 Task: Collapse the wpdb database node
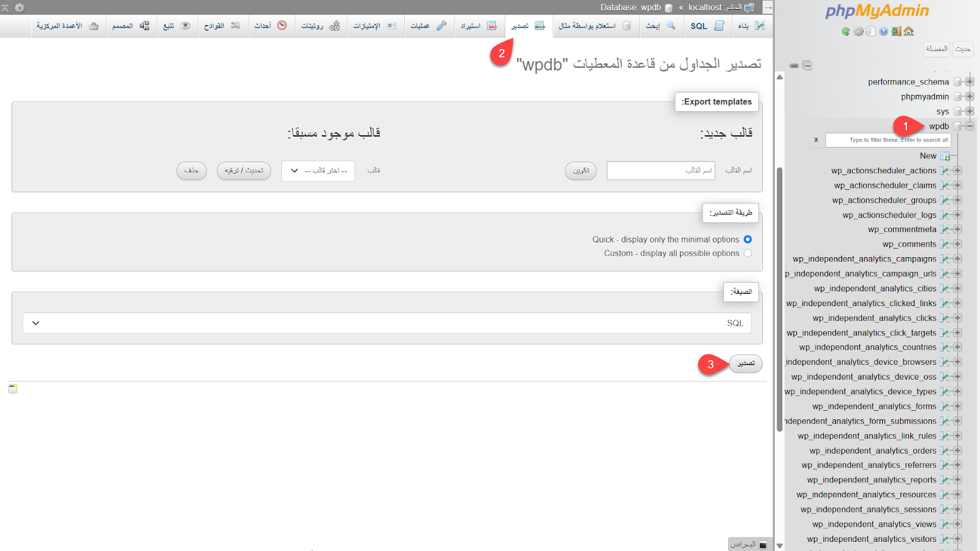click(970, 126)
